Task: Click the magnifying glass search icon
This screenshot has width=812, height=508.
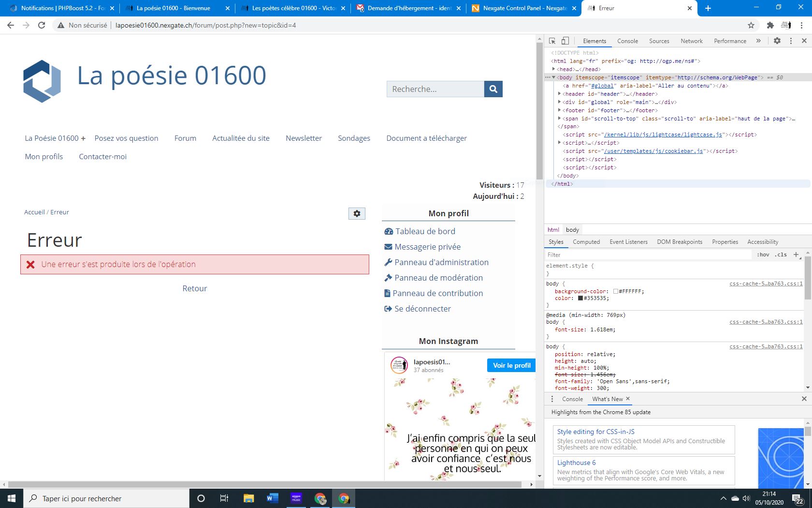Action: click(x=493, y=89)
